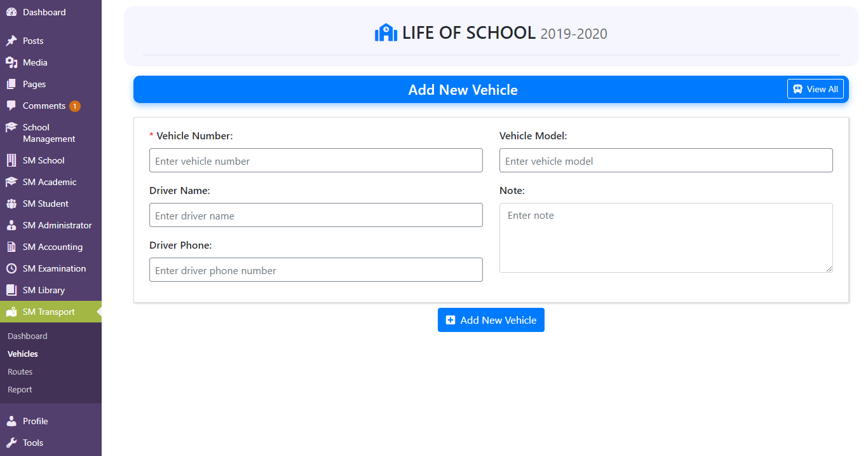This screenshot has height=456, width=868.
Task: Click the SM Examination clock icon
Action: pyautogui.click(x=11, y=268)
